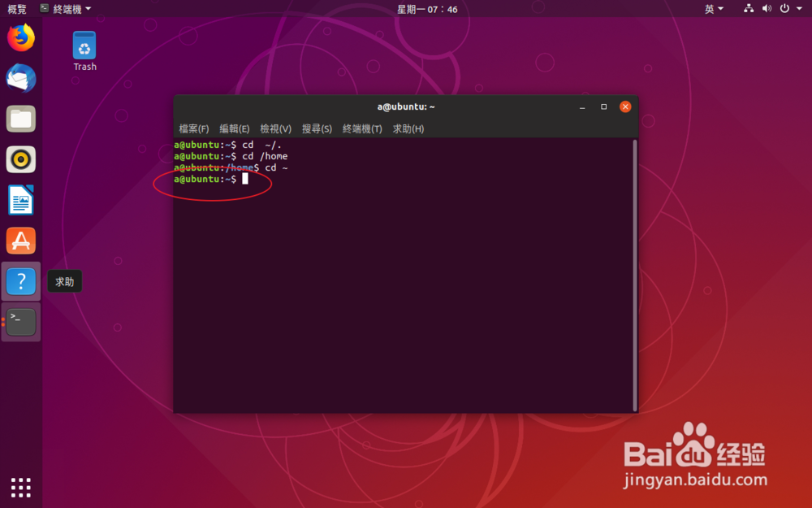
Task: Expand the 終端機 app menu
Action: [x=66, y=9]
